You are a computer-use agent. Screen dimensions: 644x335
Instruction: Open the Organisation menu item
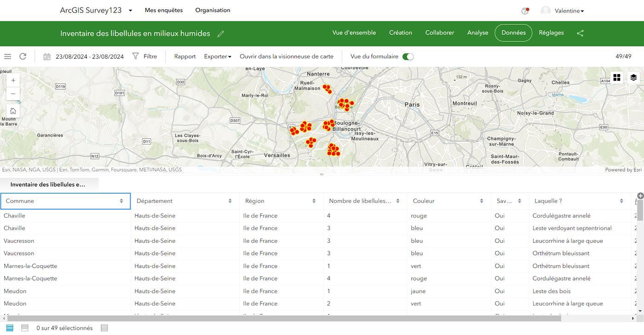[213, 10]
